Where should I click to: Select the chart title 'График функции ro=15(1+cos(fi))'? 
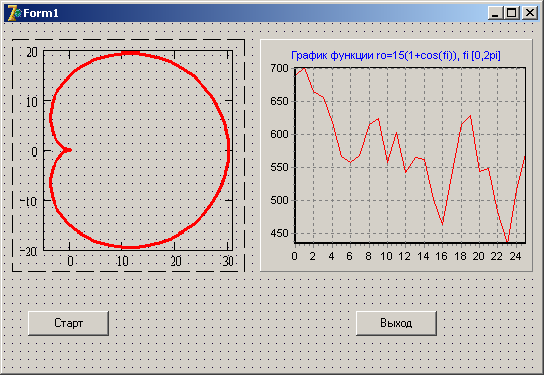[x=396, y=55]
